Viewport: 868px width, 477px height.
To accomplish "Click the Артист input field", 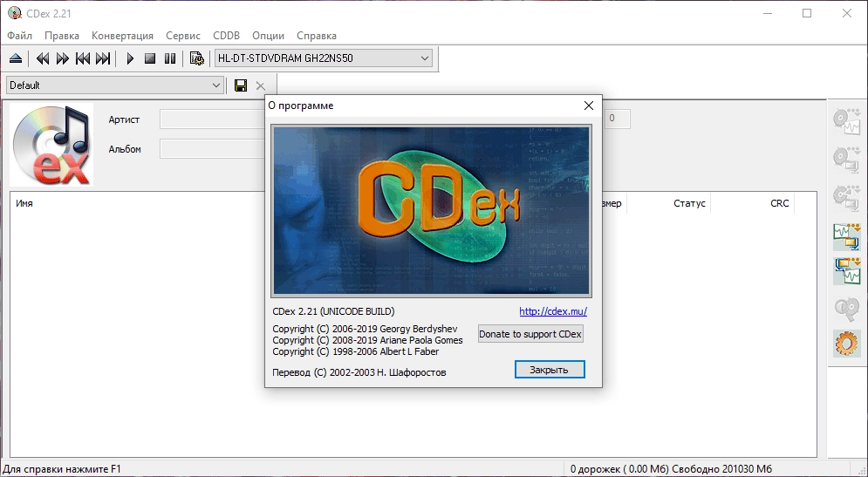I will [x=213, y=119].
